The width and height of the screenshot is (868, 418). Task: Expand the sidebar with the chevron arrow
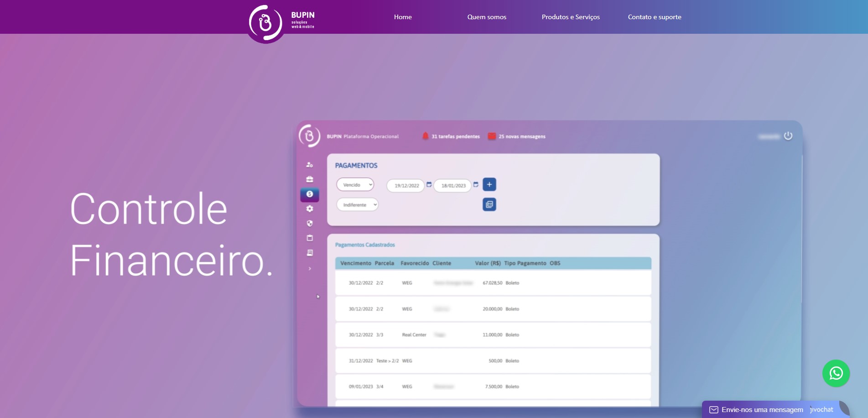(x=310, y=269)
